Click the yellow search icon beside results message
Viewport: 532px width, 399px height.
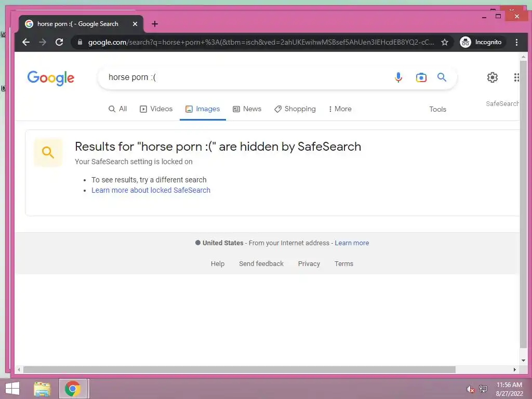click(x=48, y=152)
